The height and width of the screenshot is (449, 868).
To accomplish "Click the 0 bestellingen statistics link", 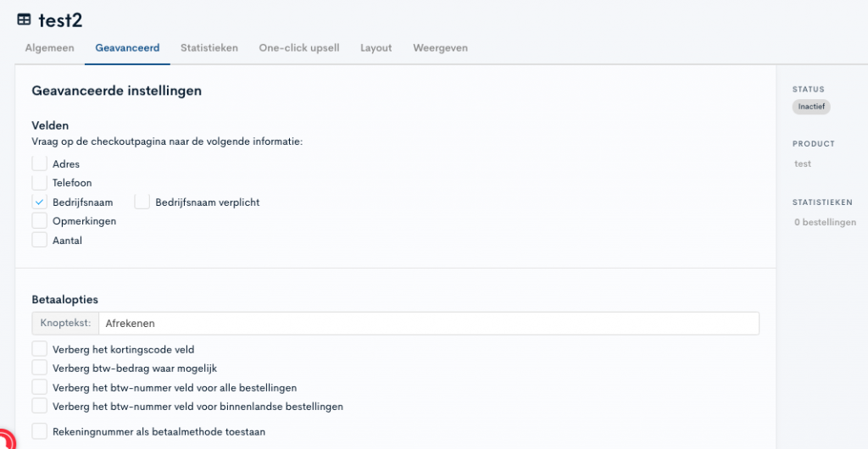I will tap(825, 222).
